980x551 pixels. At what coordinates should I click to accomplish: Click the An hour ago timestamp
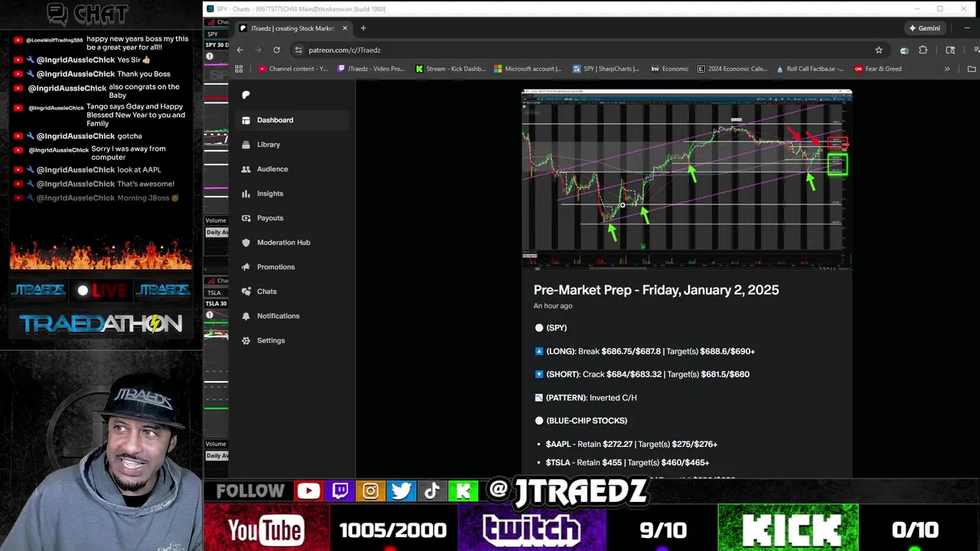coord(553,306)
